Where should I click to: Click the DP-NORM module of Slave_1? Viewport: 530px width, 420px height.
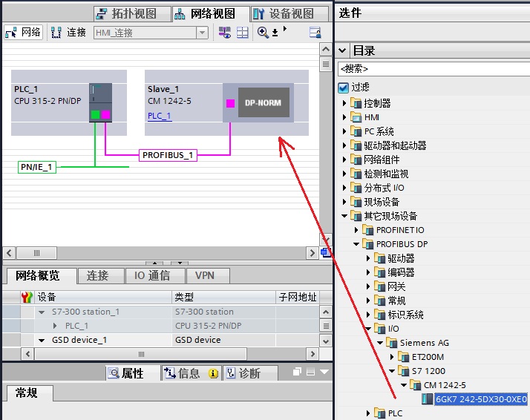point(264,102)
